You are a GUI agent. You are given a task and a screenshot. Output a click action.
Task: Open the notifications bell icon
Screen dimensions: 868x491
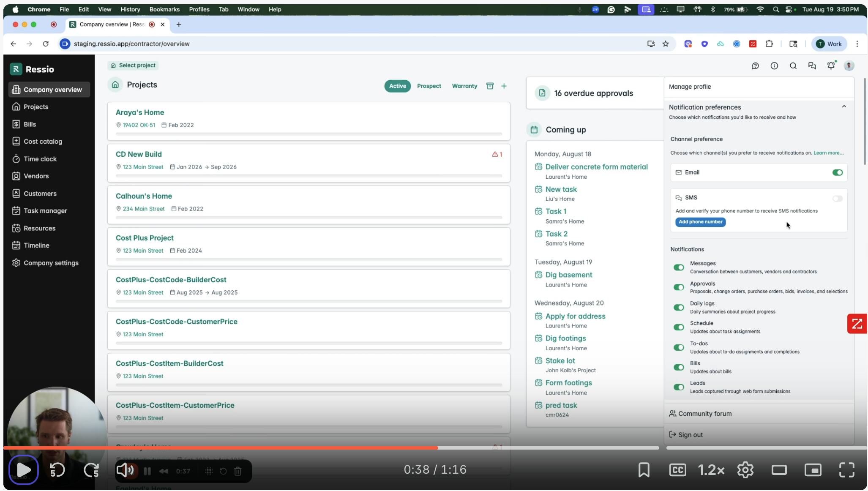(x=831, y=65)
